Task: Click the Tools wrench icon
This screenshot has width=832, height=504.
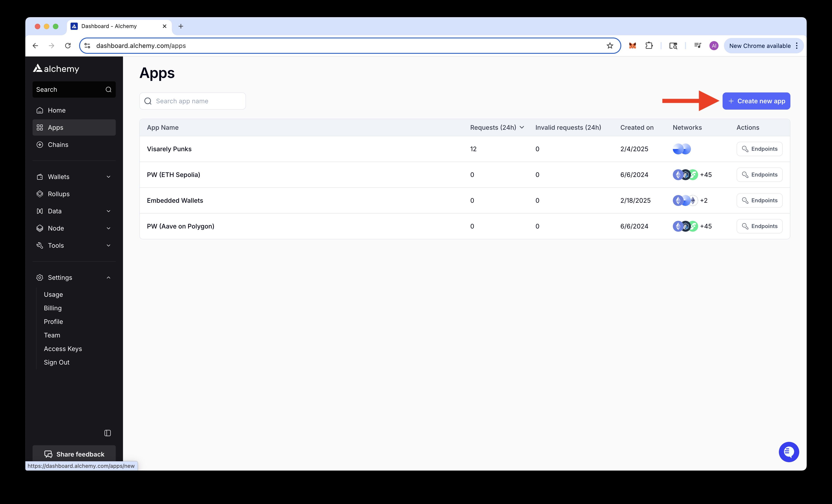Action: [x=40, y=245]
